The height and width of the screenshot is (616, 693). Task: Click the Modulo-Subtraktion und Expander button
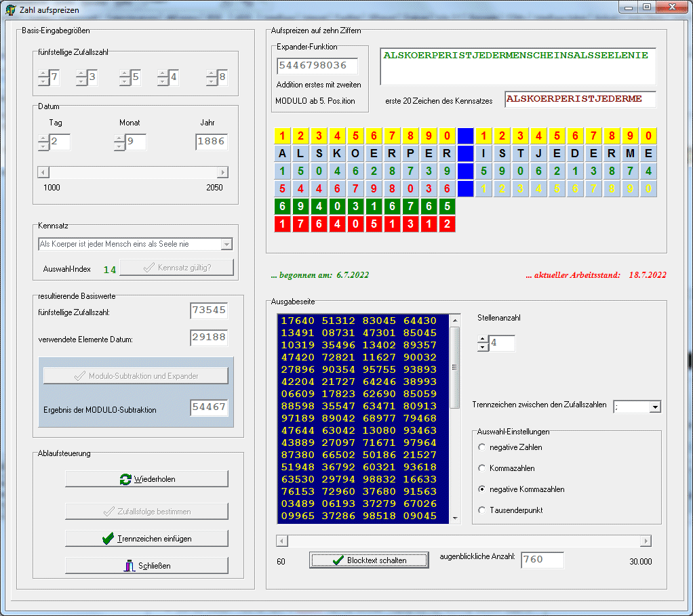(136, 376)
